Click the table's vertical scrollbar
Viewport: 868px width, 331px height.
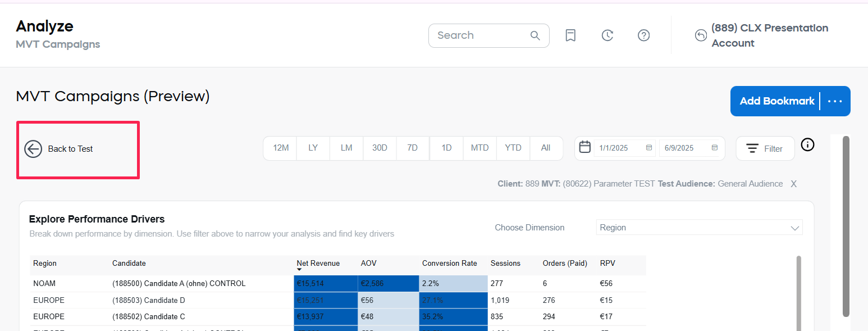pyautogui.click(x=798, y=292)
